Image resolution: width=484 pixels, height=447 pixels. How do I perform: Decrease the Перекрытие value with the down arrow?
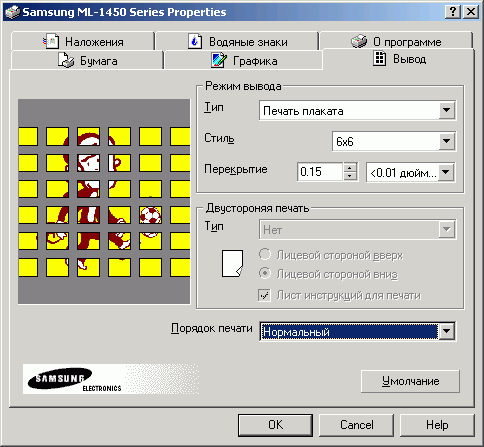pos(350,176)
